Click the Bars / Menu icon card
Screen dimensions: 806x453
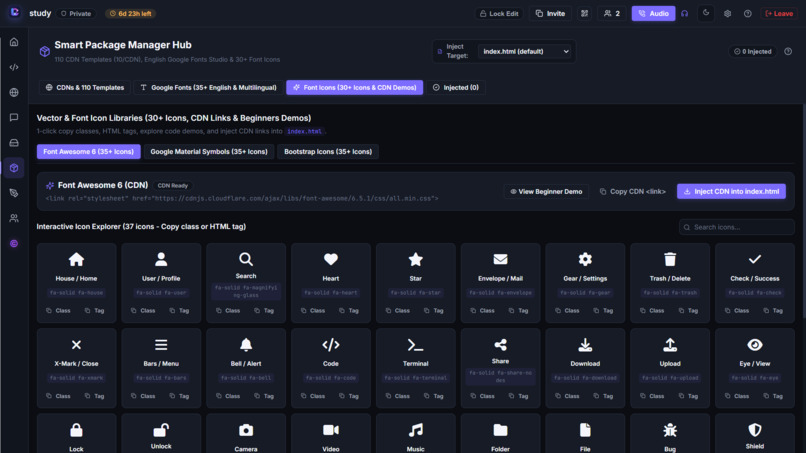pyautogui.click(x=161, y=368)
